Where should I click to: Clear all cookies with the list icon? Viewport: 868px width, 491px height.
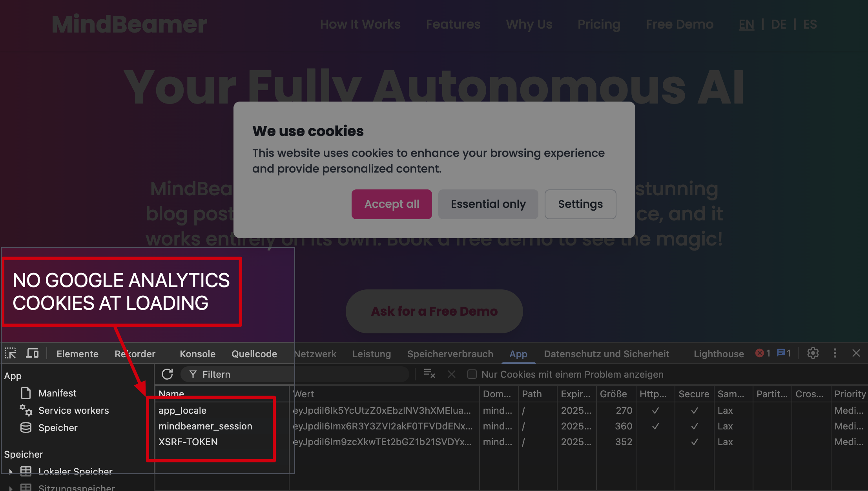click(429, 374)
